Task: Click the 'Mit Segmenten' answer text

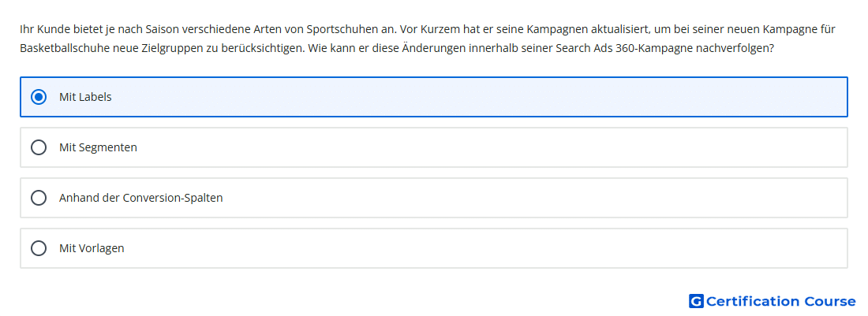Action: point(98,147)
